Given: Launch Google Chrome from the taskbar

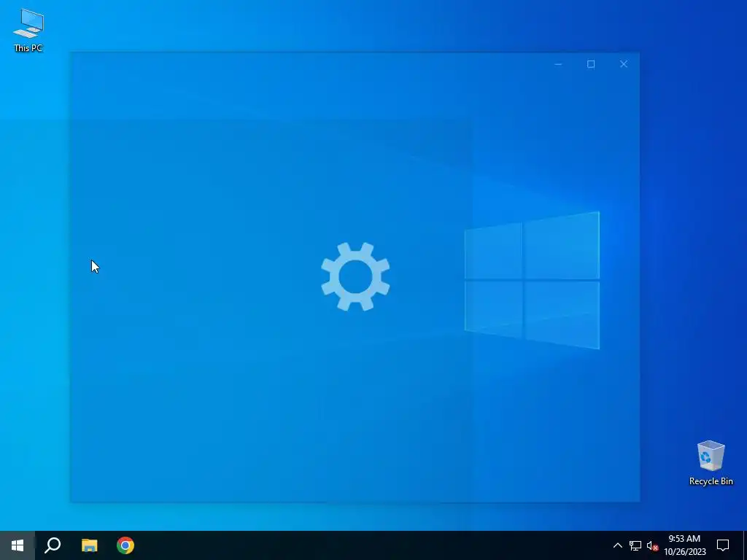Looking at the screenshot, I should coord(125,545).
